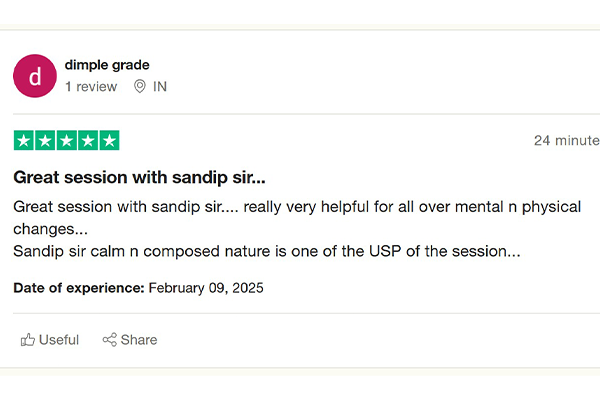Click the "24 minute" review timestamp

[566, 141]
